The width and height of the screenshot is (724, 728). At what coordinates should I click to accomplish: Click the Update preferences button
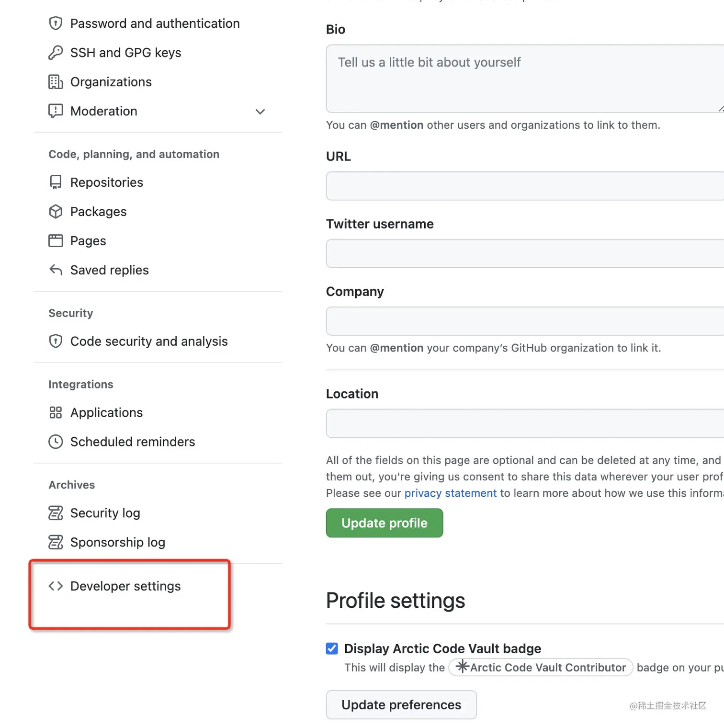click(x=401, y=705)
